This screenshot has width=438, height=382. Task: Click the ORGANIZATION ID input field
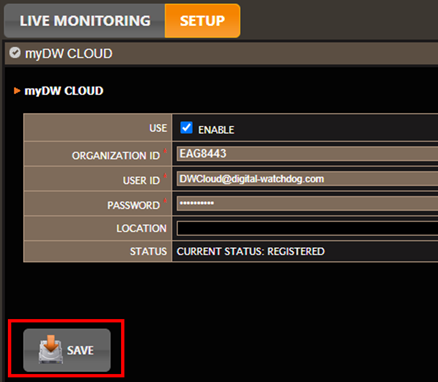click(x=307, y=154)
